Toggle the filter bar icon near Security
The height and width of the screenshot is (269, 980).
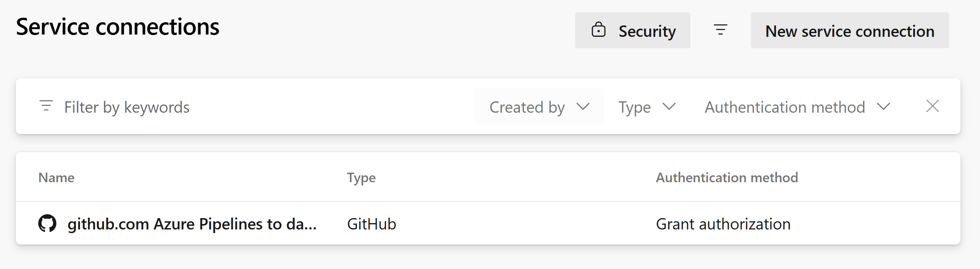(x=720, y=30)
